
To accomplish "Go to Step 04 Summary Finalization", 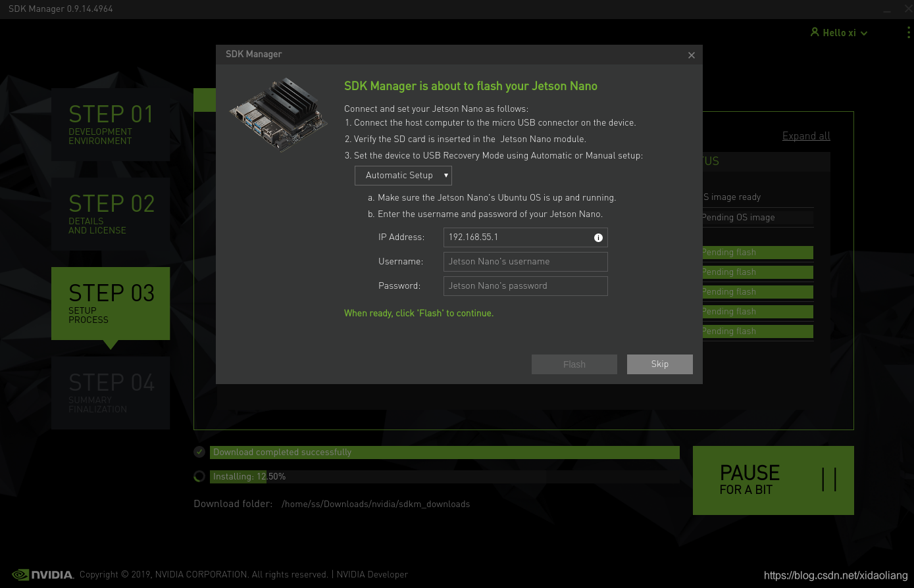I will click(111, 393).
